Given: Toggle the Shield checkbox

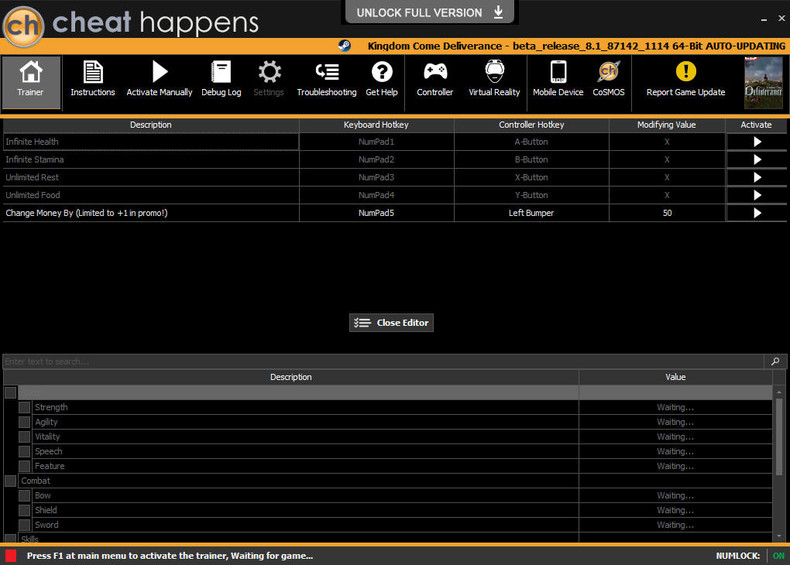Looking at the screenshot, I should 24,510.
